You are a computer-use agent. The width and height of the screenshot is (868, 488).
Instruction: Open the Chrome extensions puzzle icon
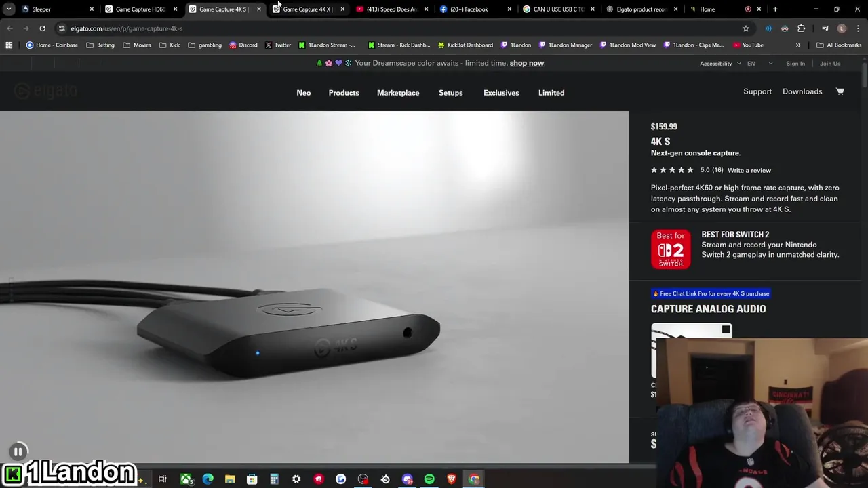[x=802, y=28]
